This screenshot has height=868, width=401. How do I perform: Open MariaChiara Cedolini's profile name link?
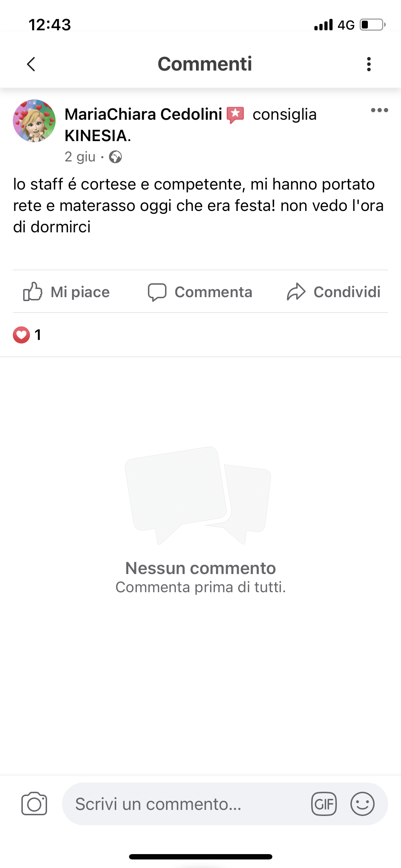point(143,114)
